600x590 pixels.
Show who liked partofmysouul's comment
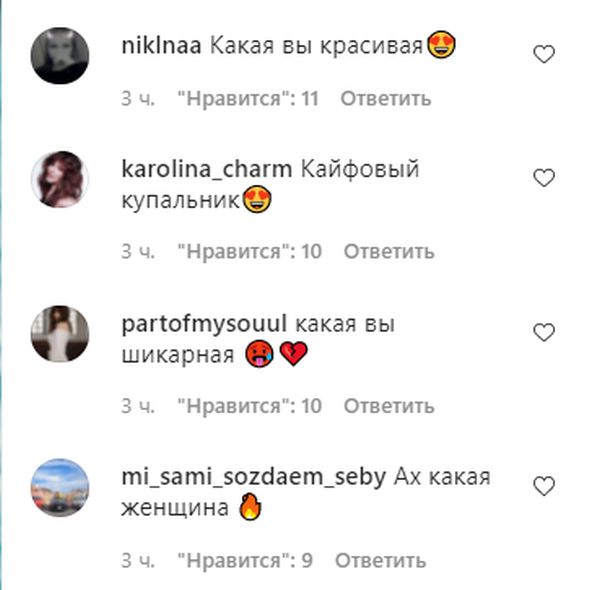[249, 406]
